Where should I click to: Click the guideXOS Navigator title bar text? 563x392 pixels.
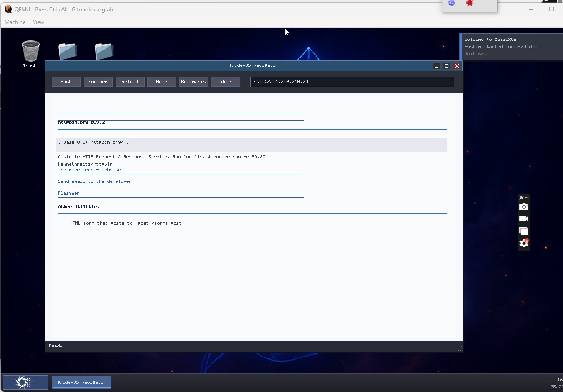(x=253, y=65)
